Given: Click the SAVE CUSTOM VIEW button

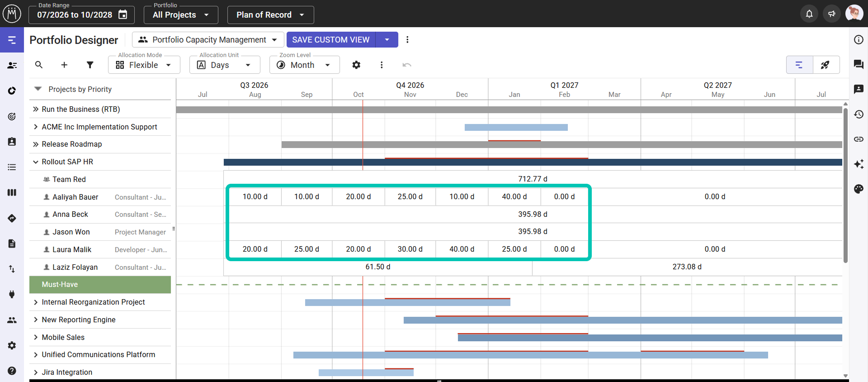Looking at the screenshot, I should point(331,40).
